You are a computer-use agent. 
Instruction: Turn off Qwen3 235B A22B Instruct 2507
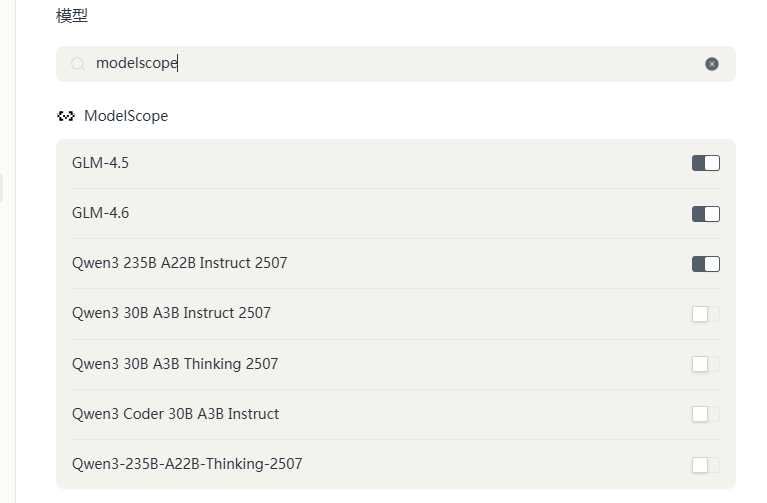(x=706, y=264)
